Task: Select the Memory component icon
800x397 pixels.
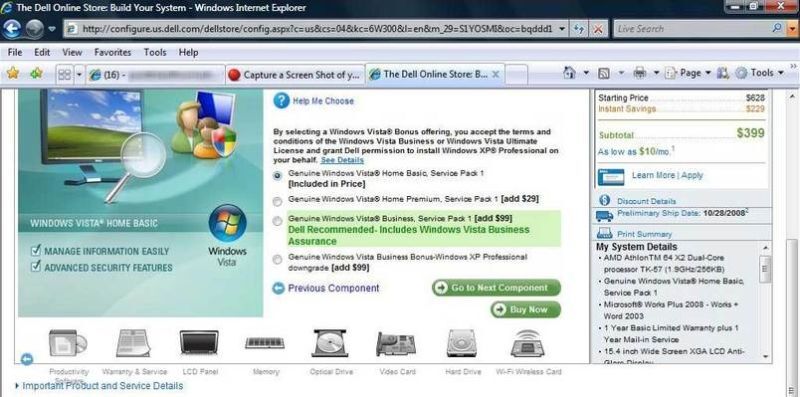Action: [x=265, y=342]
